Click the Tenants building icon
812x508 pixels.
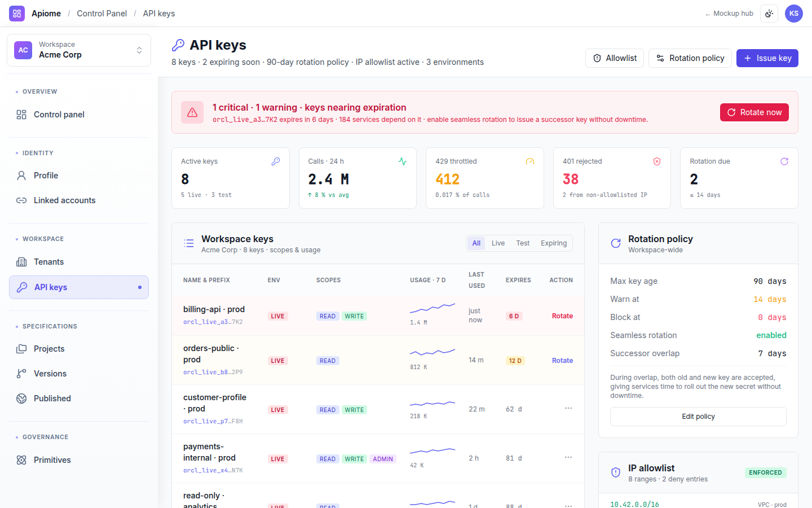[x=21, y=262]
